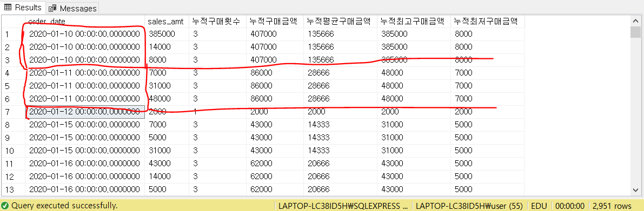Select the 누적평균구매금액 column header
The height and width of the screenshot is (211, 644).
tap(340, 21)
